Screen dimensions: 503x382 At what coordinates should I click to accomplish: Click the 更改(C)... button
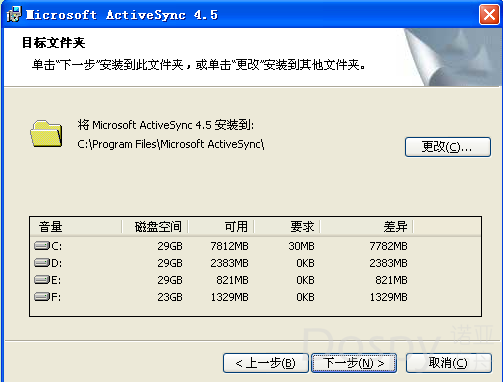448,147
